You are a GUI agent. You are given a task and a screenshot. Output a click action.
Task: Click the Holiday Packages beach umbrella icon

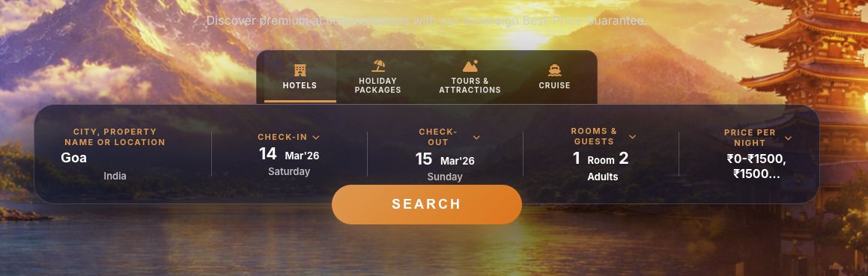click(x=379, y=67)
